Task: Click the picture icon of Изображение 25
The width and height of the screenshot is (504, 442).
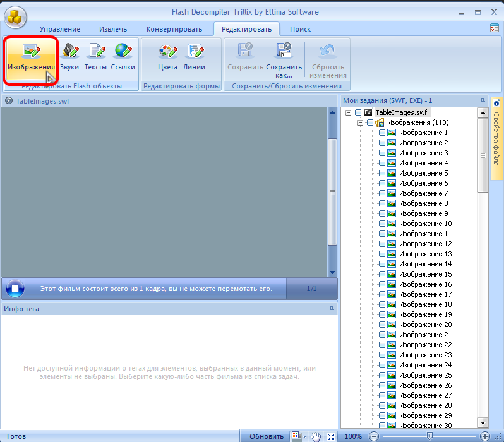Action: click(x=392, y=375)
